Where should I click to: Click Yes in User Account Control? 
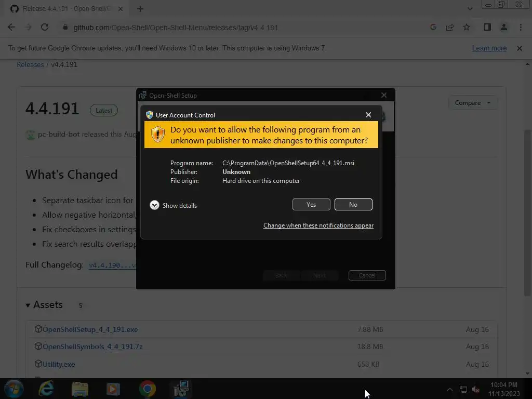coord(311,205)
